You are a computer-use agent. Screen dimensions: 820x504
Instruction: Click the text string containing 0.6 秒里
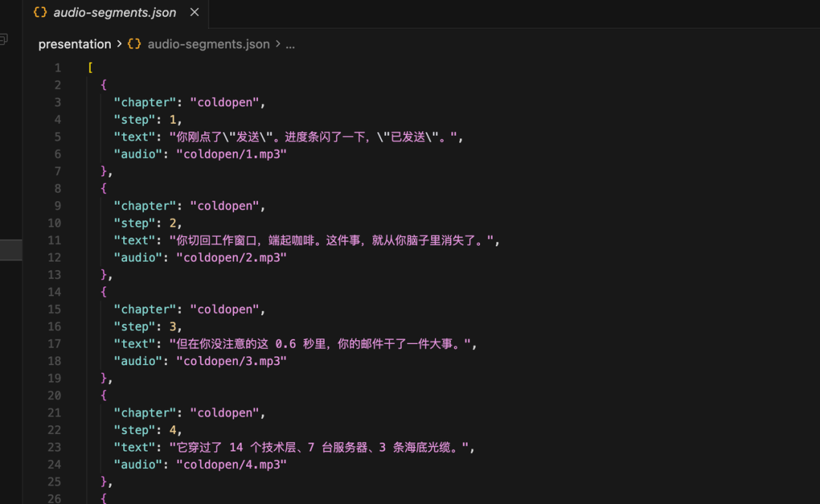[x=320, y=344]
